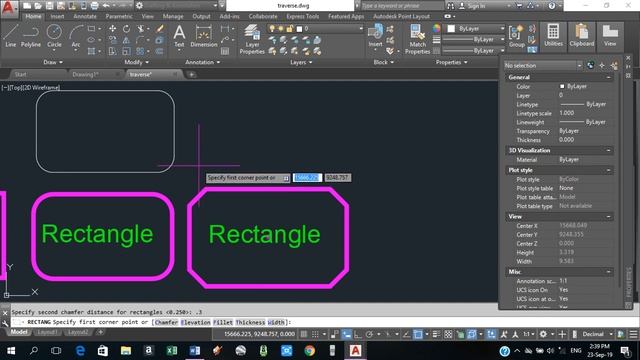
Task: Choose the Move tool in Modify panel
Action: pos(112,29)
